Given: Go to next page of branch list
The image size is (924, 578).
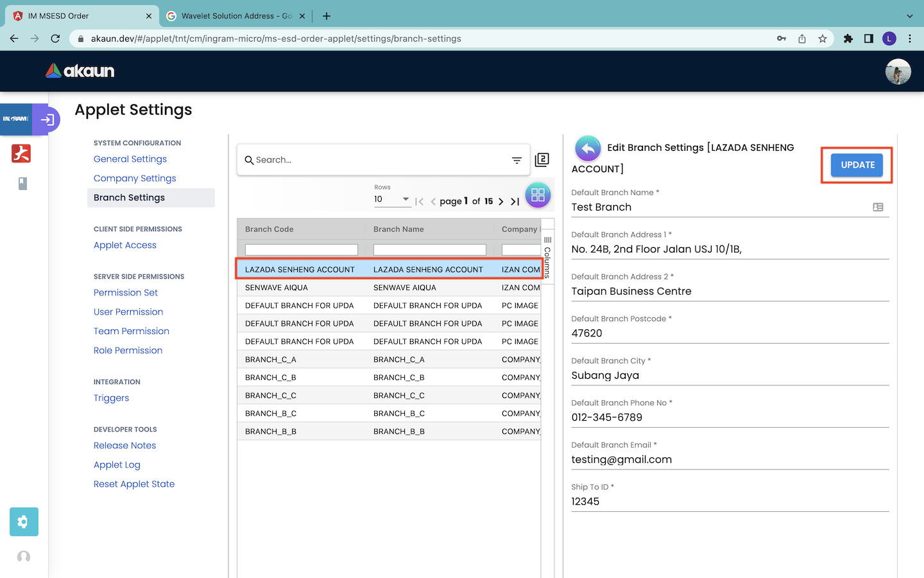Looking at the screenshot, I should click(x=501, y=202).
